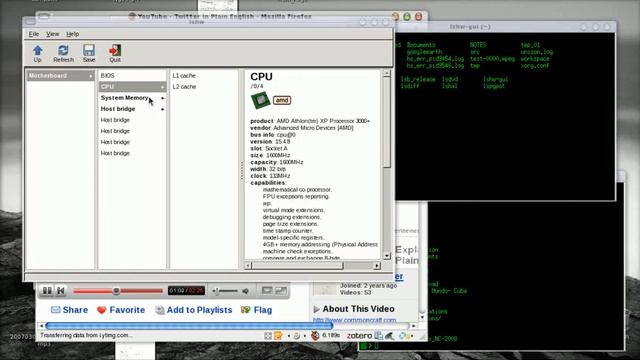Click the icon right of zotero
This screenshot has width=640, height=360.
[x=378, y=336]
